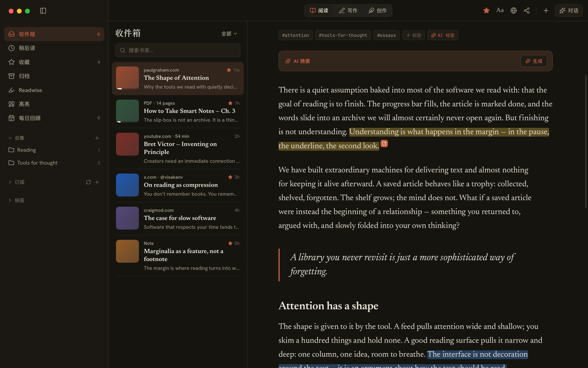The image size is (588, 368).
Task: Click the AI 摘要 sparkle icon
Action: click(x=288, y=61)
